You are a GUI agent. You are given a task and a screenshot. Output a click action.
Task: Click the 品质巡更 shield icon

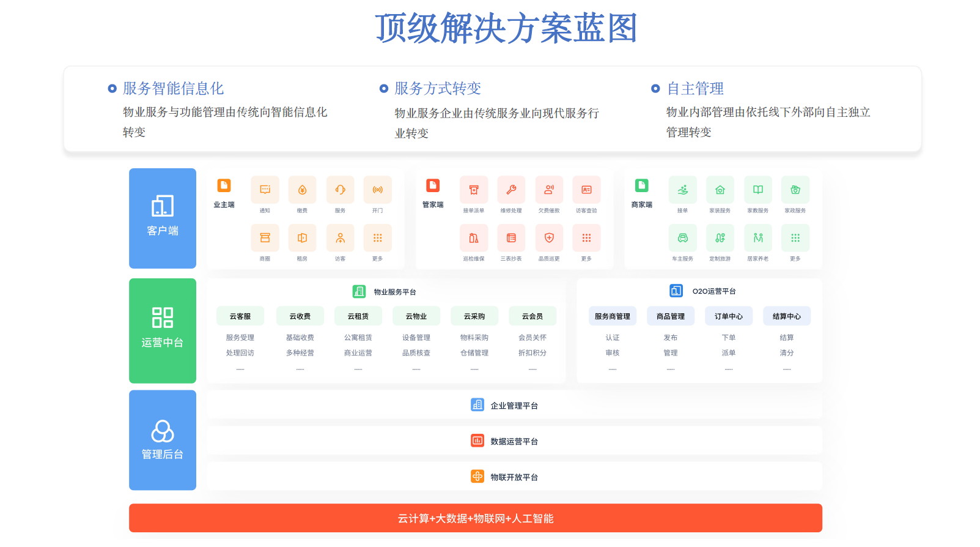point(549,238)
